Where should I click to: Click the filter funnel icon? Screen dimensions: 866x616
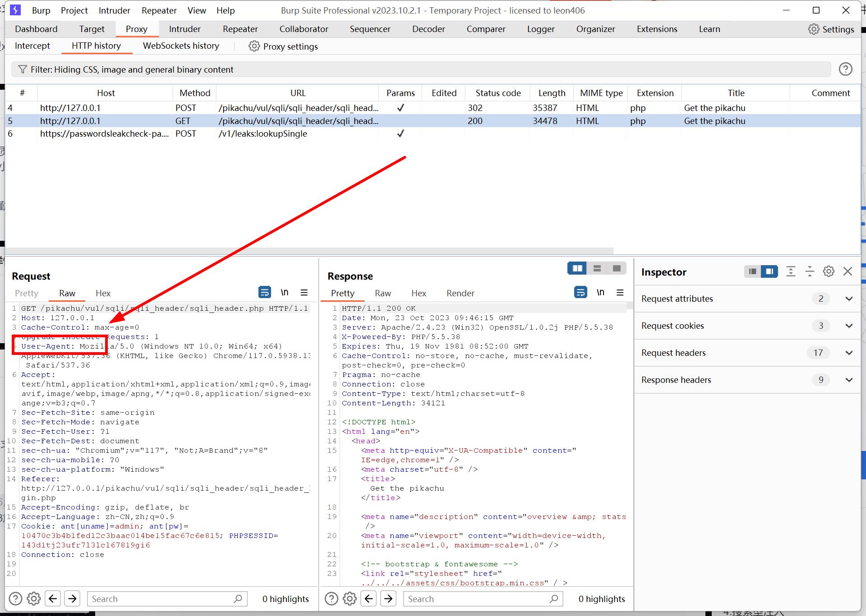coord(22,69)
